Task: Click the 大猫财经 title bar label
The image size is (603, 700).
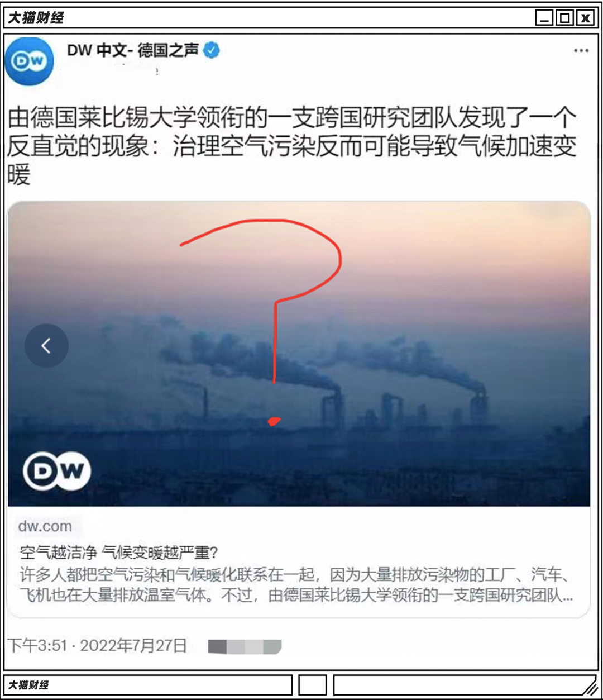Action: [36, 18]
